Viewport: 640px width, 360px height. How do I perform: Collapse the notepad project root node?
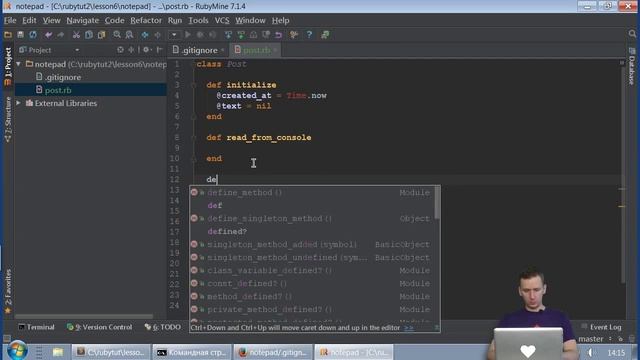(18, 64)
